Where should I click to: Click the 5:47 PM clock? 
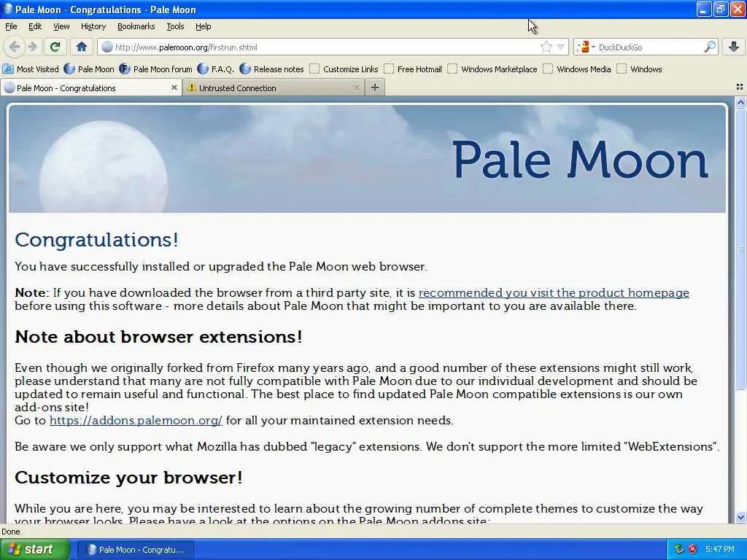click(x=720, y=550)
